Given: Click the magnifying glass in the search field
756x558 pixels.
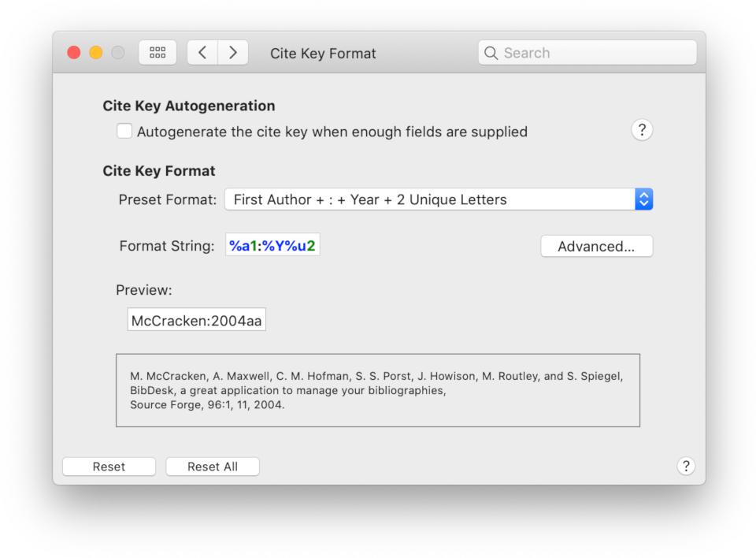Looking at the screenshot, I should pyautogui.click(x=491, y=53).
